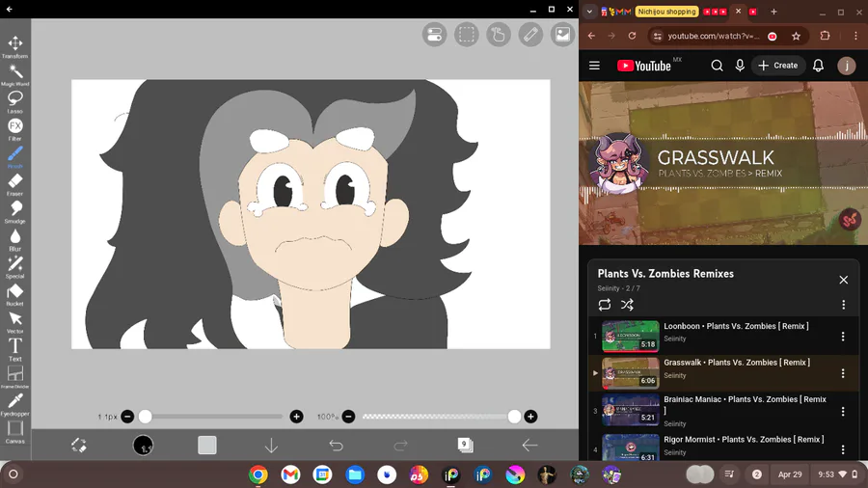Open the layers panel showing 9
This screenshot has height=488, width=868.
465,445
